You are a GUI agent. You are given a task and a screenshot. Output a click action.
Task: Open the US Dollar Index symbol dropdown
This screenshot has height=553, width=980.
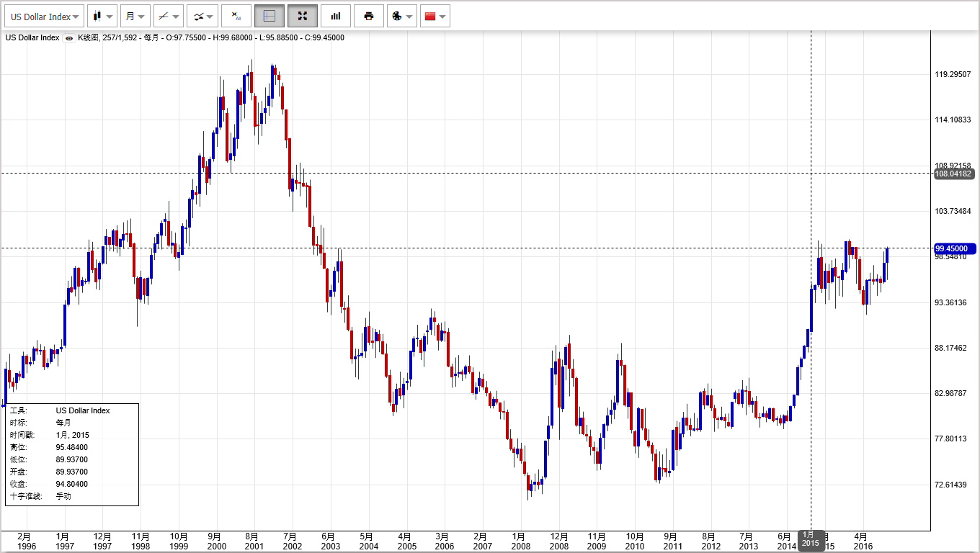(45, 16)
